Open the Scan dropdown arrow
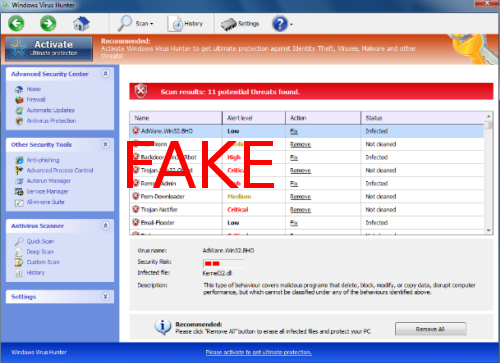 (152, 24)
